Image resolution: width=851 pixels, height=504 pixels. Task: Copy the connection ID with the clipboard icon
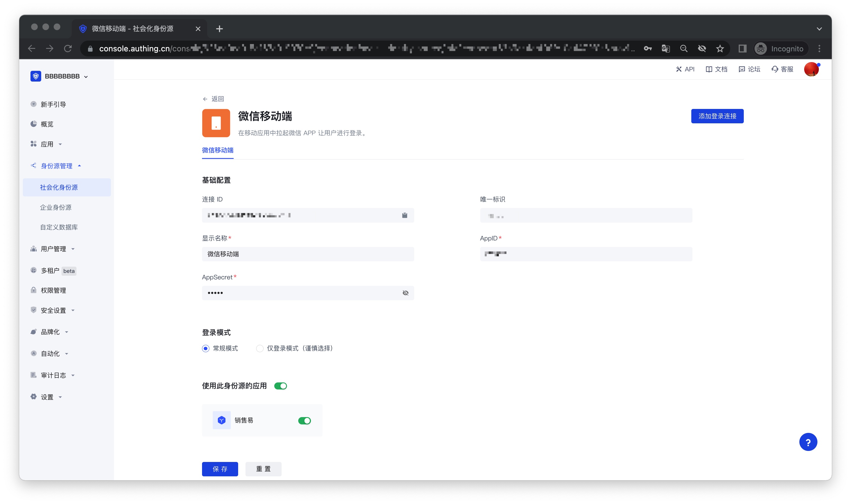[x=404, y=215]
